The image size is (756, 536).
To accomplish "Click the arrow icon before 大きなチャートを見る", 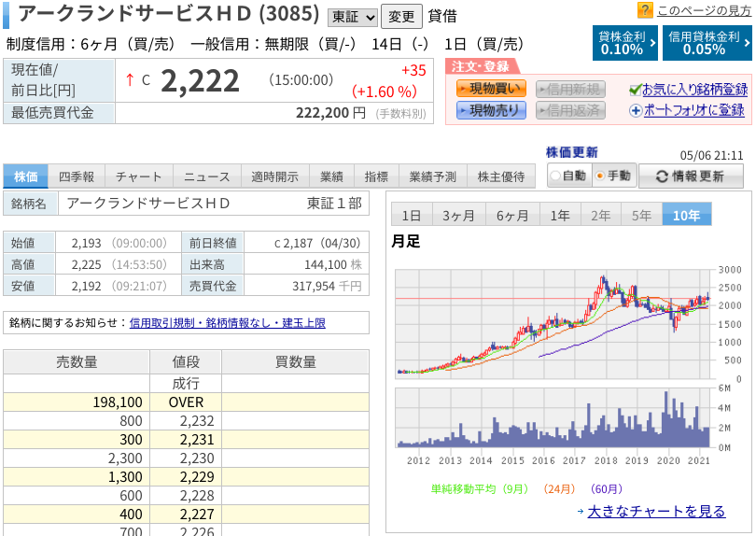I will pos(581,512).
